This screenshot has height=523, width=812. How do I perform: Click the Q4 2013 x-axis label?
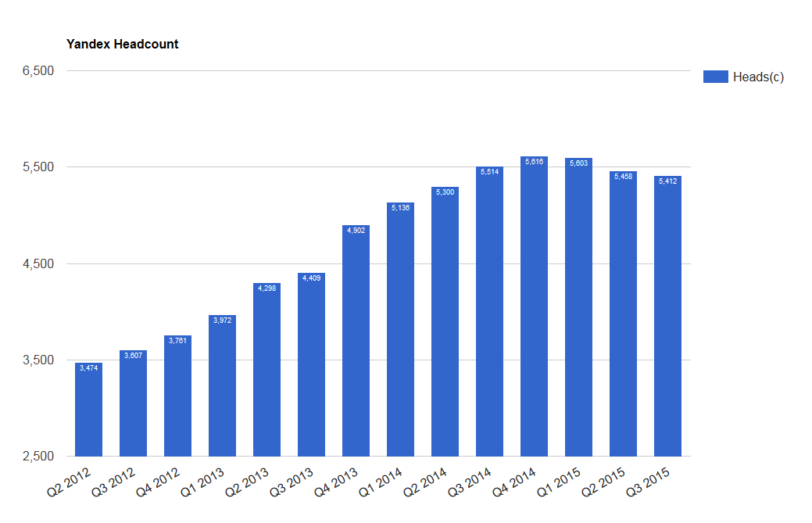point(336,482)
